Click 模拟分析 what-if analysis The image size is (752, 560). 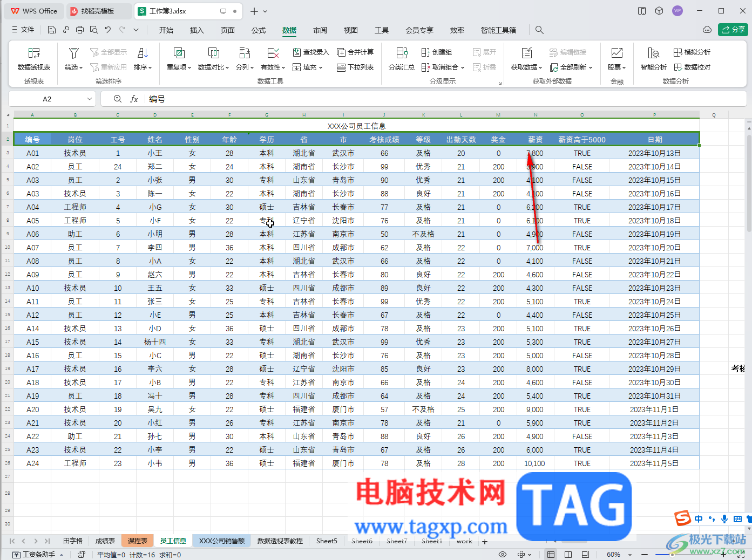pos(692,52)
